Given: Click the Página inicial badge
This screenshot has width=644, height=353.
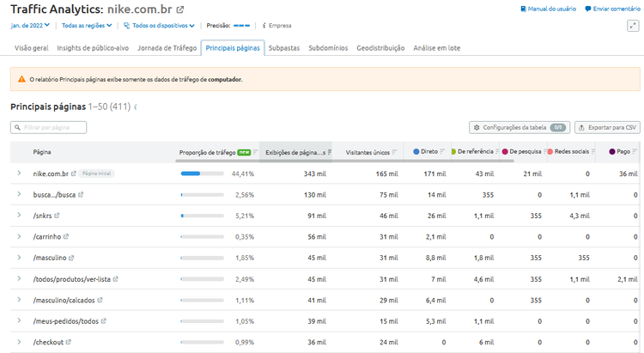Looking at the screenshot, I should tap(96, 173).
